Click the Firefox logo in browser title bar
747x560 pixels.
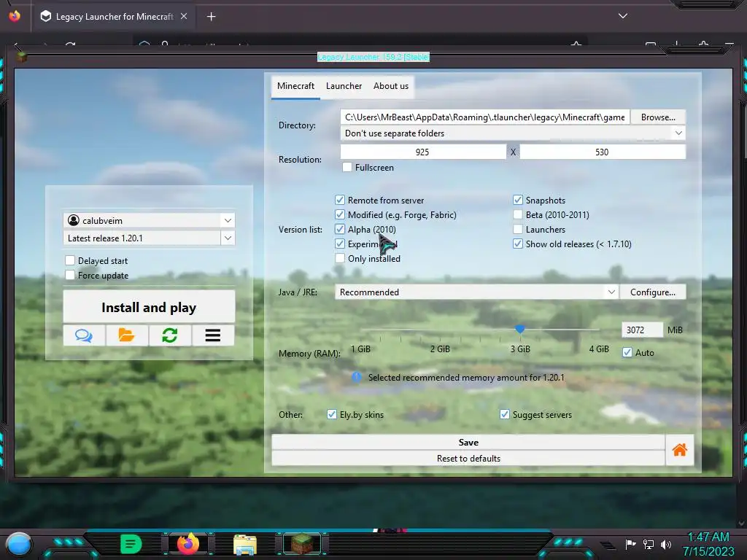(x=15, y=16)
